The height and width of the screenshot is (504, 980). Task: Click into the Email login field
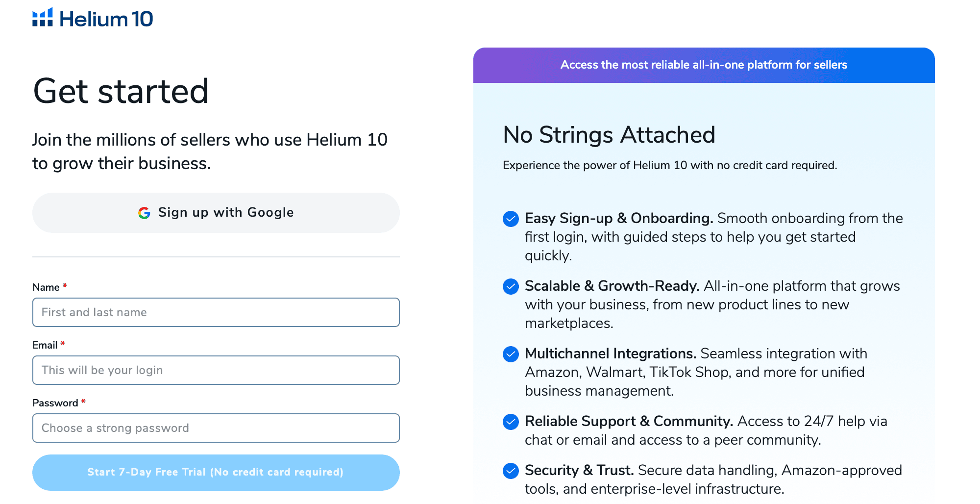tap(216, 370)
